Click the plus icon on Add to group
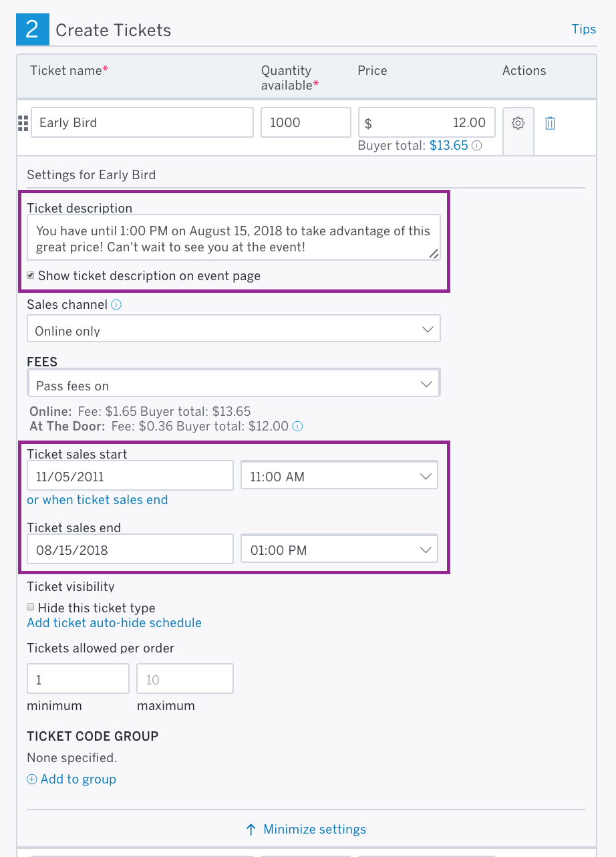616x857 pixels. click(31, 779)
